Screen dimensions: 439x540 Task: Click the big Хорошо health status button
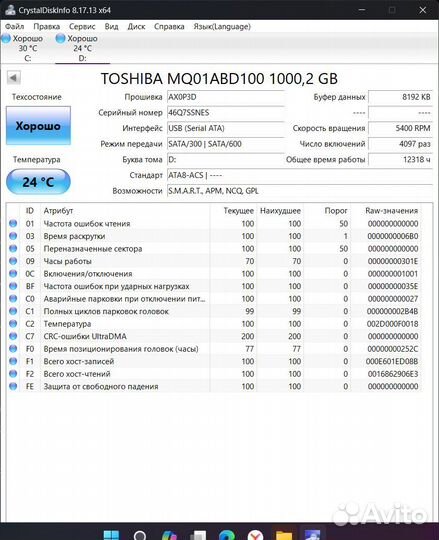38,126
